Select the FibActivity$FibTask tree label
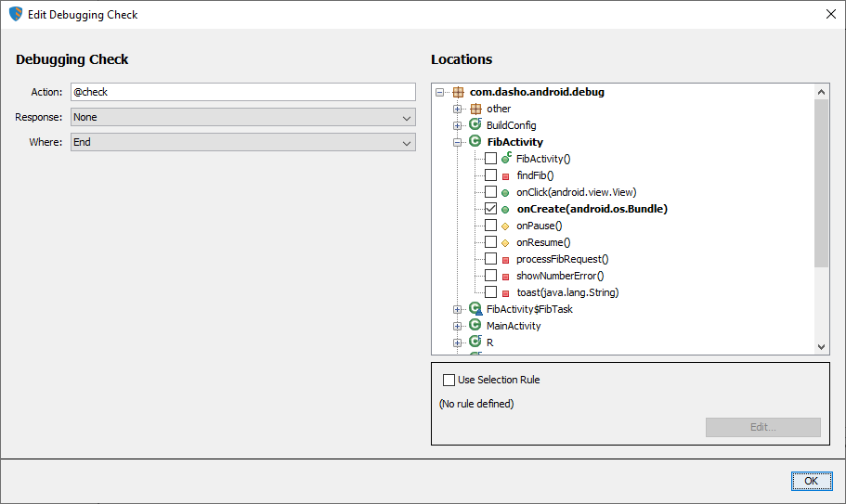This screenshot has width=846, height=504. 529,309
